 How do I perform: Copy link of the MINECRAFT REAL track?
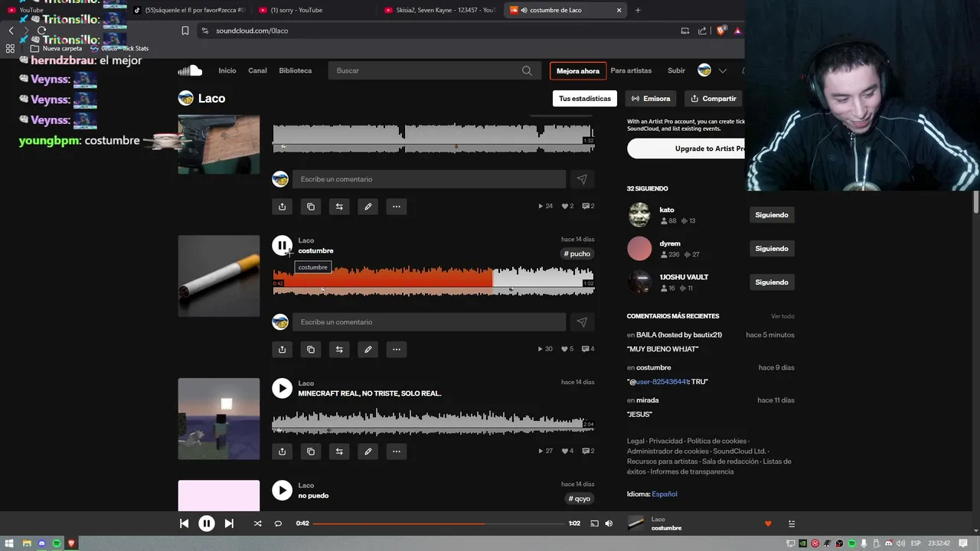pos(311,452)
